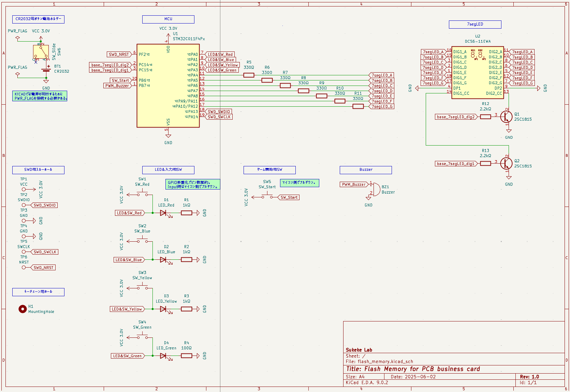
Task: Select test point TP2 for SWDIO
Action: (24, 205)
